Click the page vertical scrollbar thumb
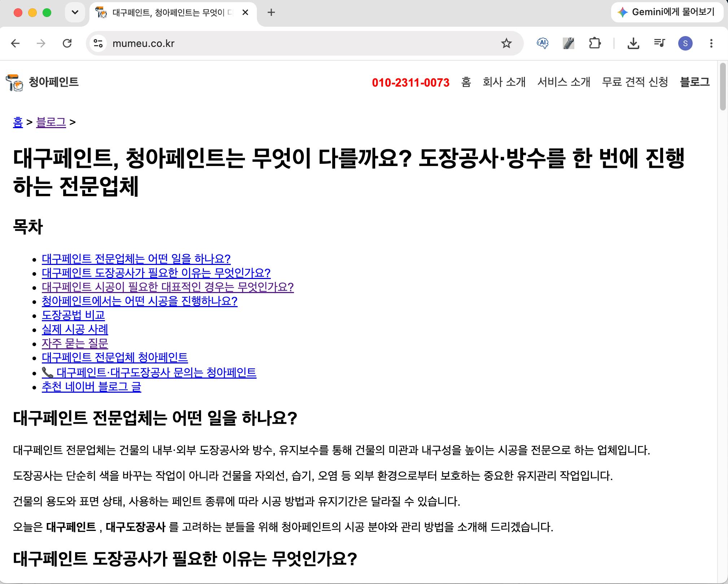728x584 pixels. [723, 87]
